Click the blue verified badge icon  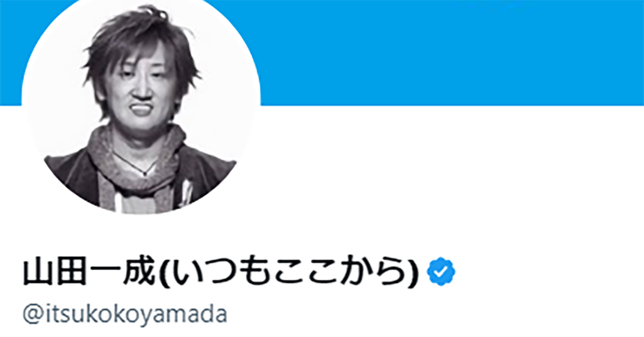point(441,272)
